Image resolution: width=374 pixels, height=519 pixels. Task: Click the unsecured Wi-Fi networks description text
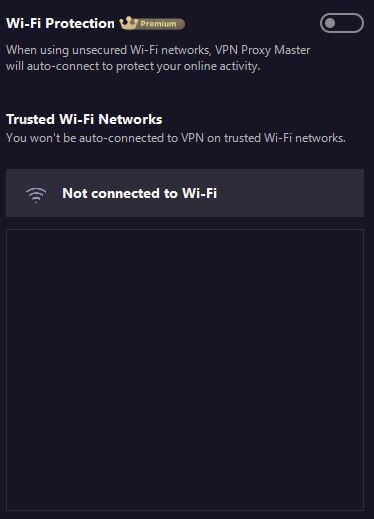tap(158, 58)
